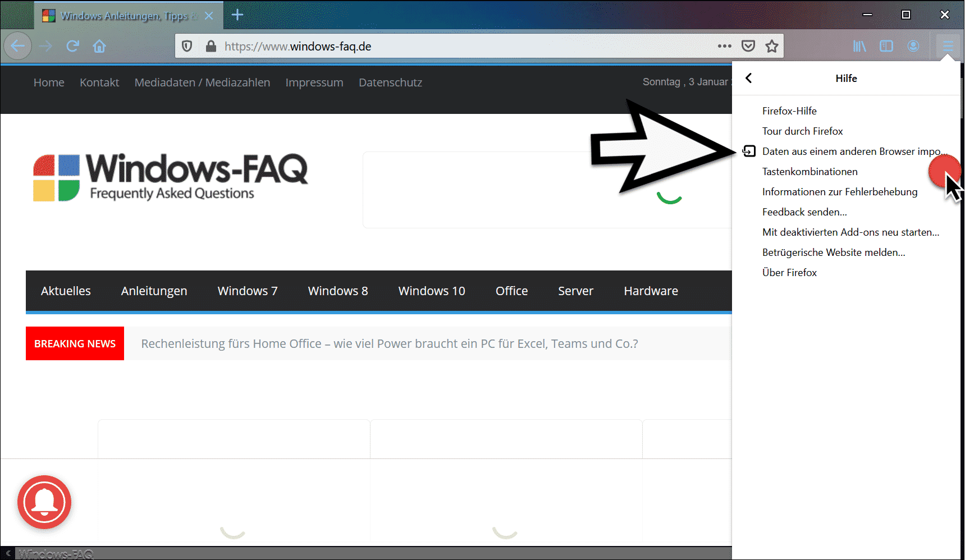The image size is (965, 560).
Task: Select Feedback senden...
Action: click(804, 212)
